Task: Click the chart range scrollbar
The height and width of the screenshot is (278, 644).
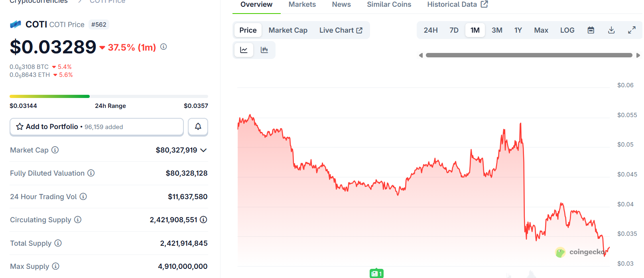Action: [529, 55]
